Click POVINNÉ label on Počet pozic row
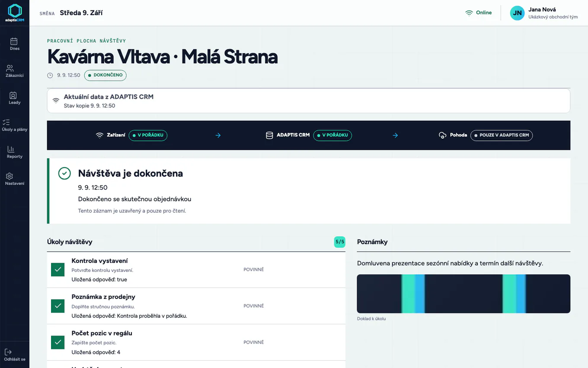The image size is (588, 368). [x=253, y=342]
